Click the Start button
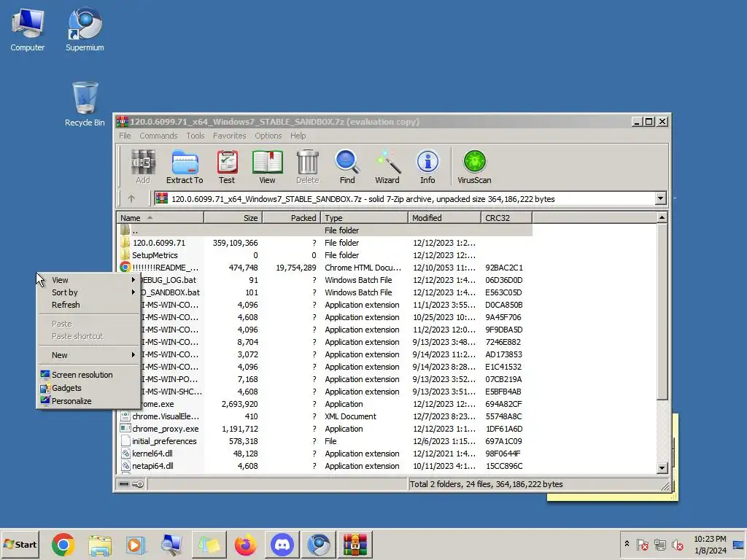 pos(20,544)
